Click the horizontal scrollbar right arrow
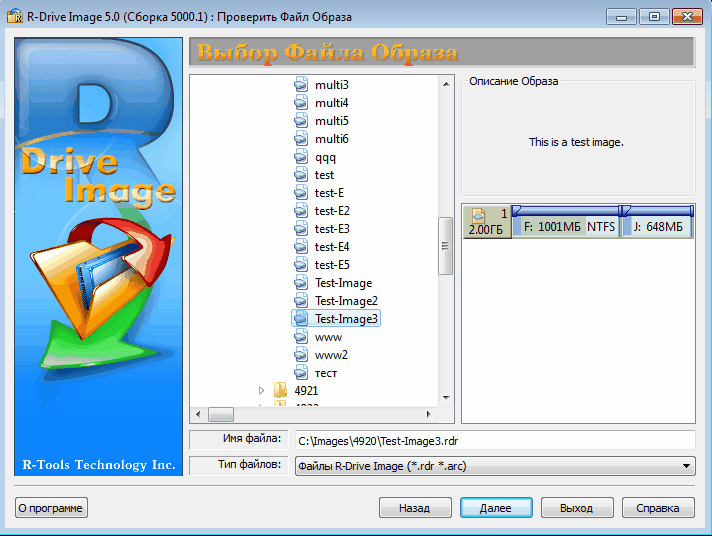Image resolution: width=712 pixels, height=536 pixels. (x=428, y=414)
